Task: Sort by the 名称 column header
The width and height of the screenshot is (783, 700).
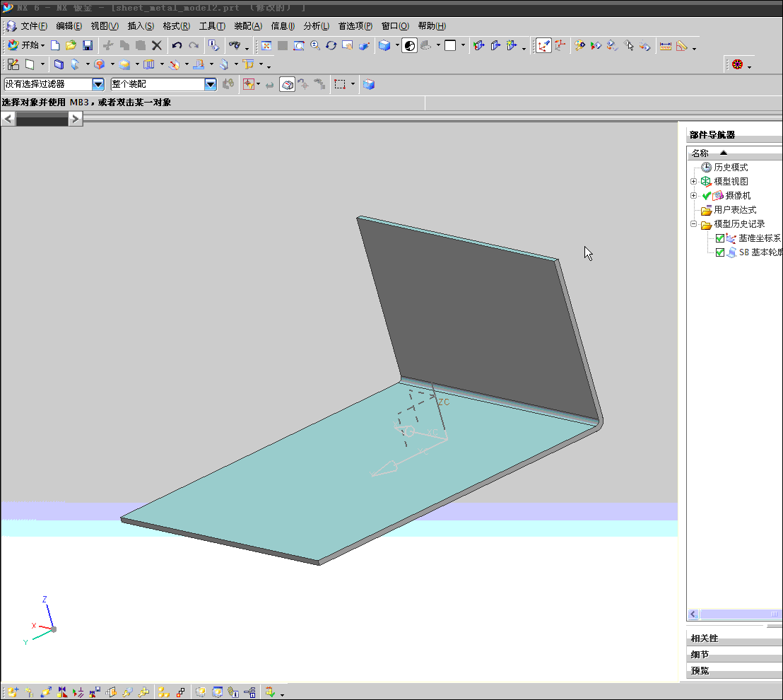Action: point(735,153)
